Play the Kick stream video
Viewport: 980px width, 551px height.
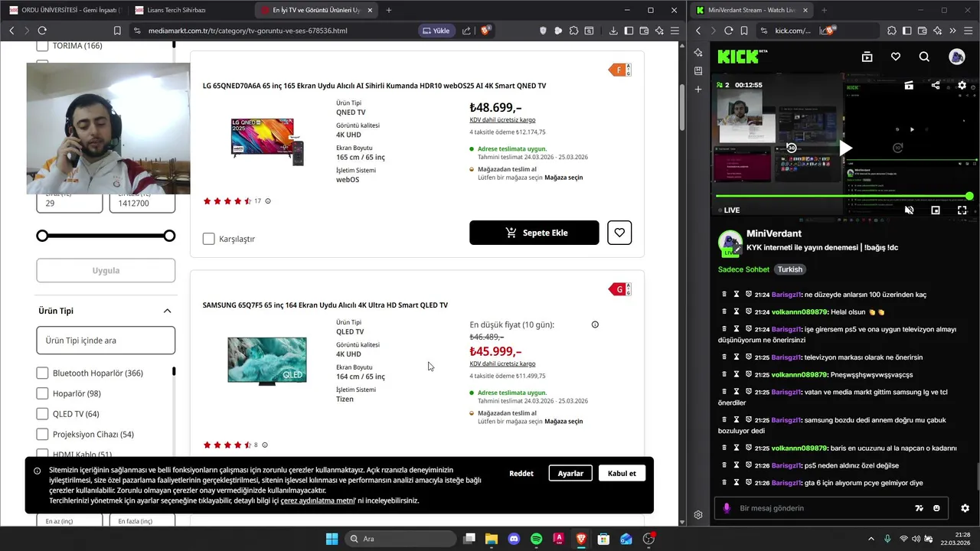(x=844, y=148)
